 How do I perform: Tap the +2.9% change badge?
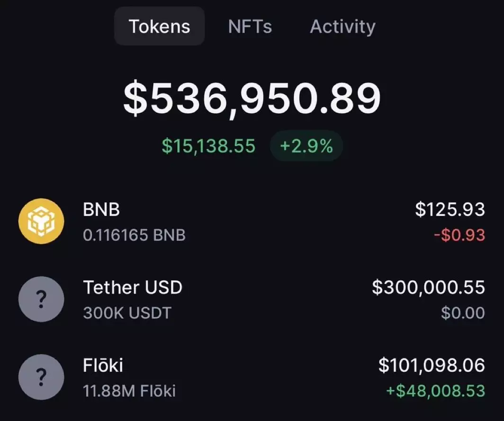click(306, 146)
